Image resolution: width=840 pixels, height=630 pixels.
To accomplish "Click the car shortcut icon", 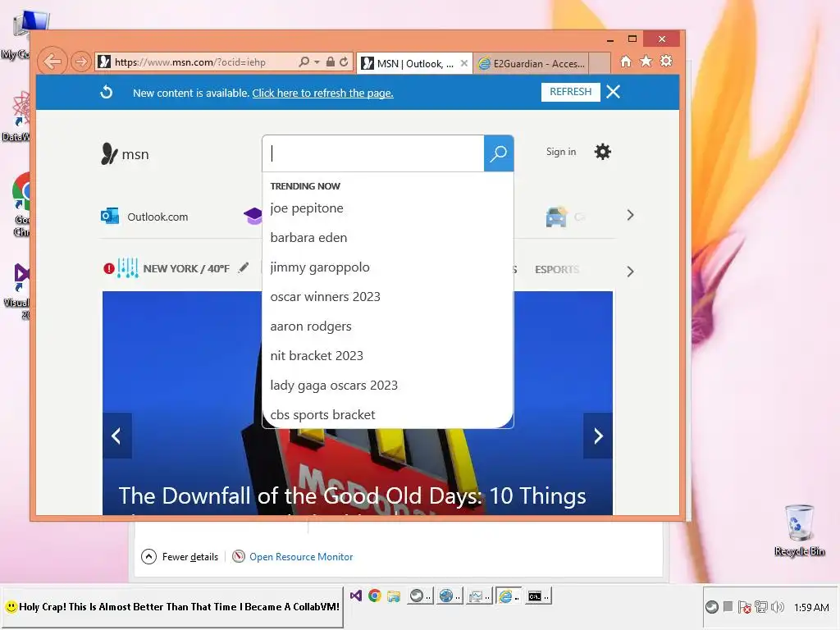I will click(x=557, y=217).
